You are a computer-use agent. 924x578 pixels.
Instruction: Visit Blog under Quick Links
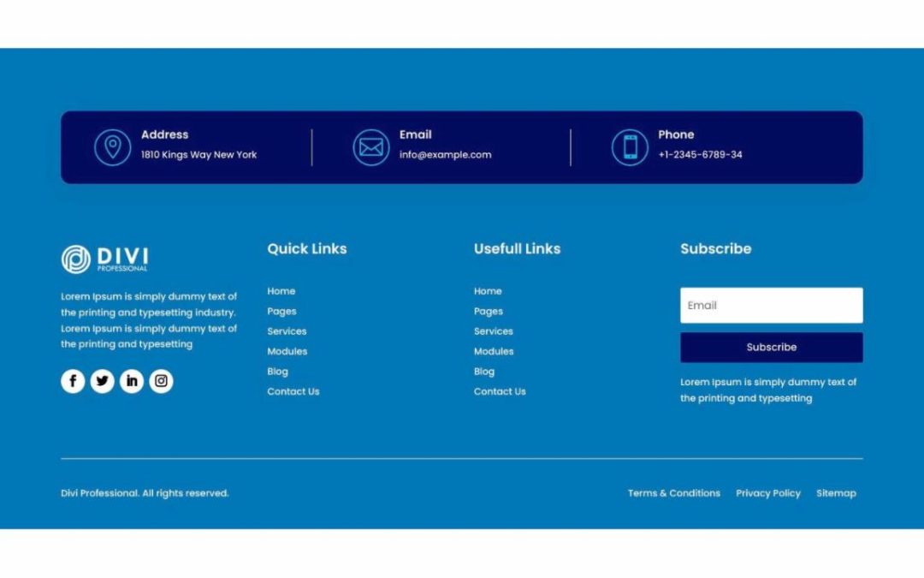(x=277, y=372)
